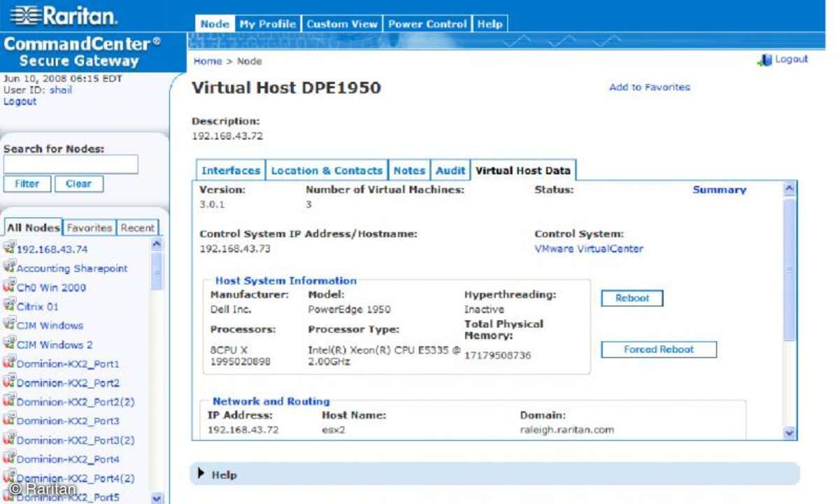Switch to the Audit tab
Viewport: 840px width, 504px height.
(x=450, y=170)
